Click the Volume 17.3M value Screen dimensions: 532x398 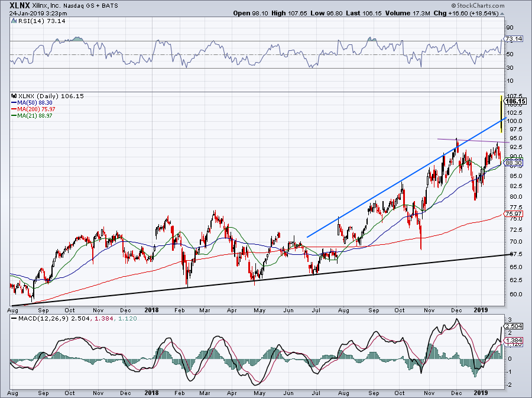(x=407, y=13)
